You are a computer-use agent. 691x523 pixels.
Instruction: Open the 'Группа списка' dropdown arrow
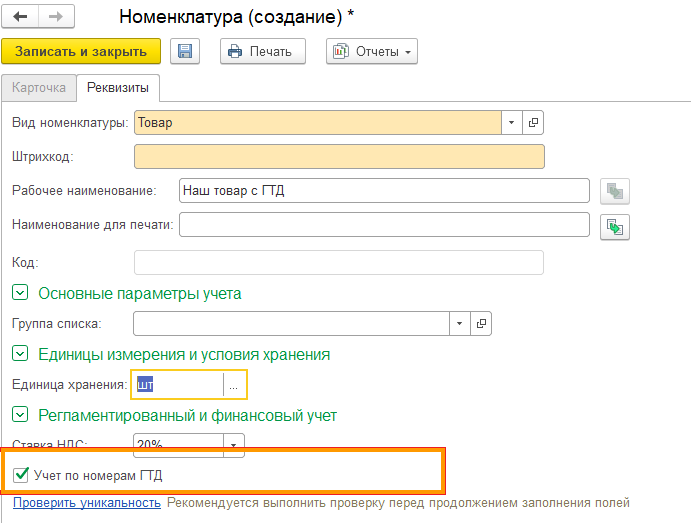[x=460, y=324]
